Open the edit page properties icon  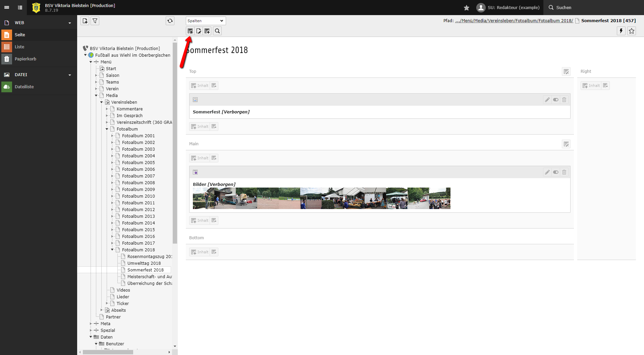click(199, 31)
